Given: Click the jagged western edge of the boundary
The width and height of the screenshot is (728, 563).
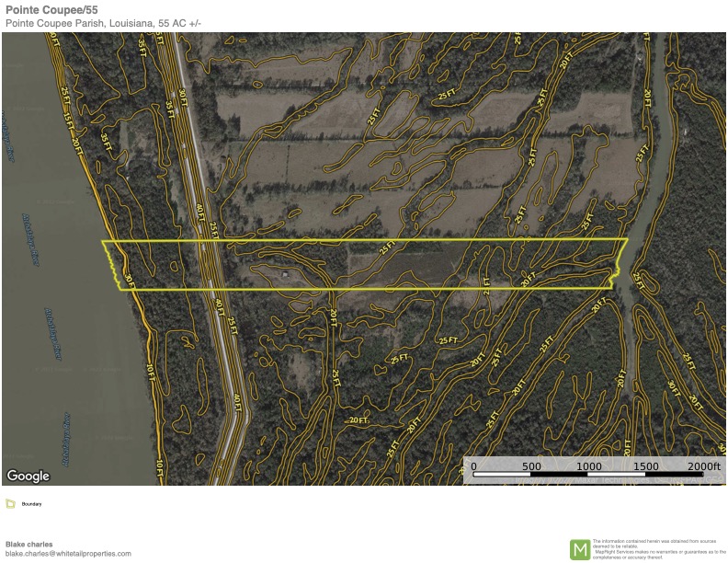Looking at the screenshot, I should (x=112, y=267).
